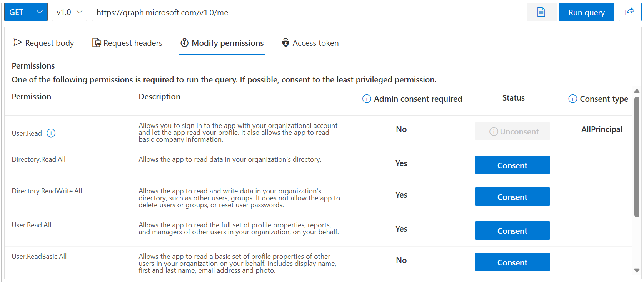The height and width of the screenshot is (282, 644).
Task: Consent to User.ReadBasic.All permission
Action: pyautogui.click(x=512, y=262)
